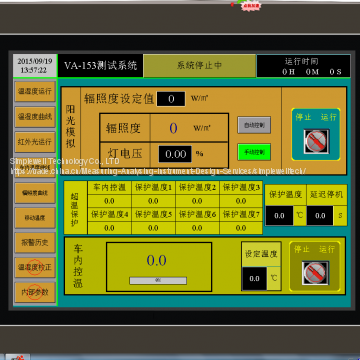Viewport: 360px width, 360px height.
Task: Open the 报警历史 alarm history page
Action: coord(35,242)
